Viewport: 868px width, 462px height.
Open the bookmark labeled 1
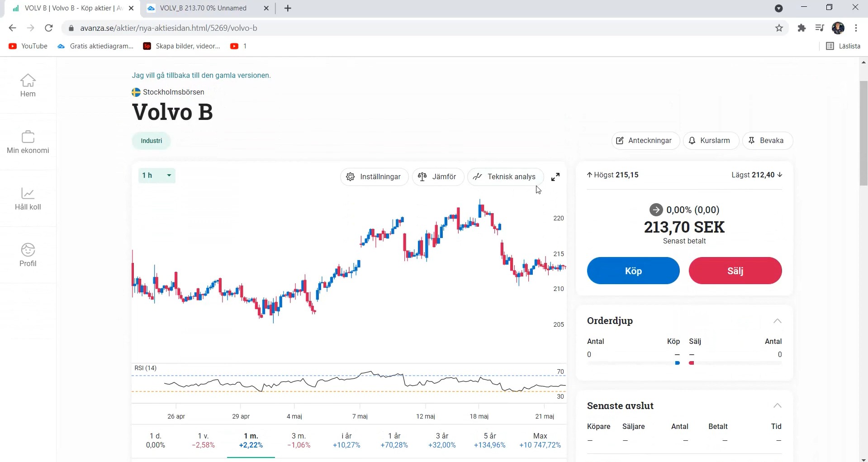[x=239, y=46]
